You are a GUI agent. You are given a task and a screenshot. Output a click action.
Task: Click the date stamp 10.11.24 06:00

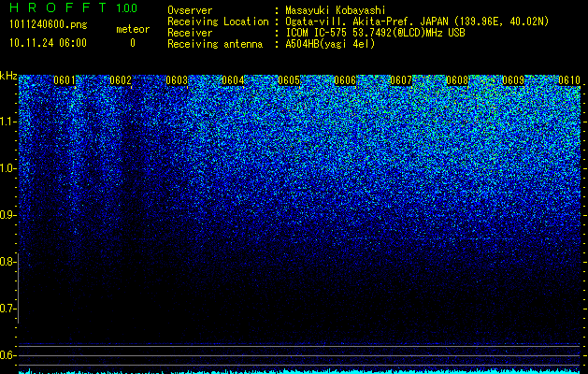click(x=48, y=43)
